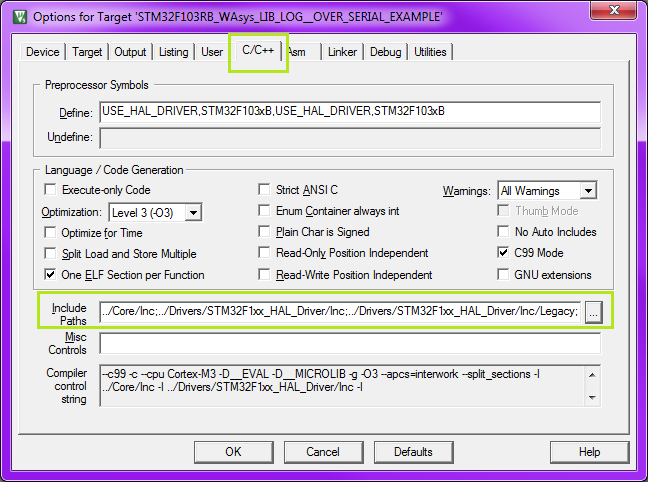The height and width of the screenshot is (482, 648).
Task: Close the Options for Target dialog
Action: pyautogui.click(x=614, y=10)
